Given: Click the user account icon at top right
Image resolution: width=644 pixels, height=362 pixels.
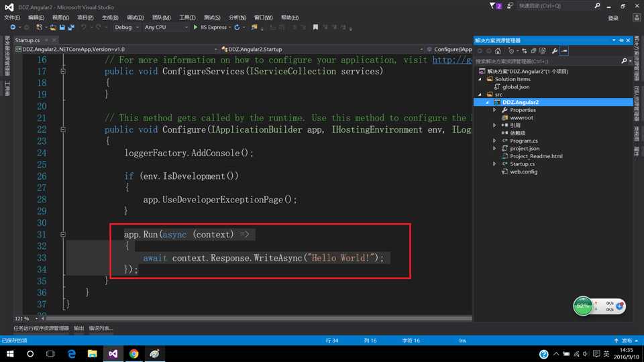Looking at the screenshot, I should (637, 17).
